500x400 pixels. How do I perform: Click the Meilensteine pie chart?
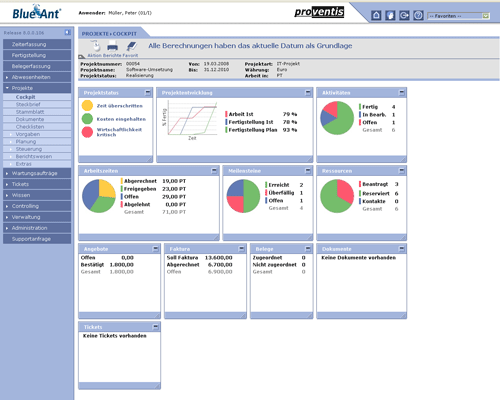tap(243, 196)
